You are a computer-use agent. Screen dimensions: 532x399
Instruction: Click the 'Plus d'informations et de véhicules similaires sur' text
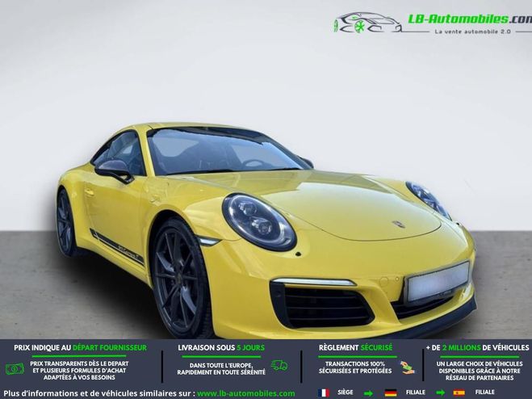(x=99, y=394)
